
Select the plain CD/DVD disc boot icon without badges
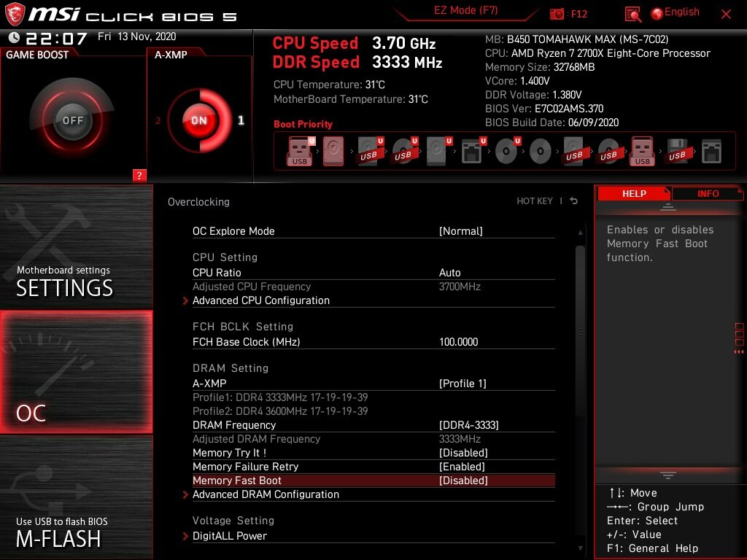tap(541, 152)
